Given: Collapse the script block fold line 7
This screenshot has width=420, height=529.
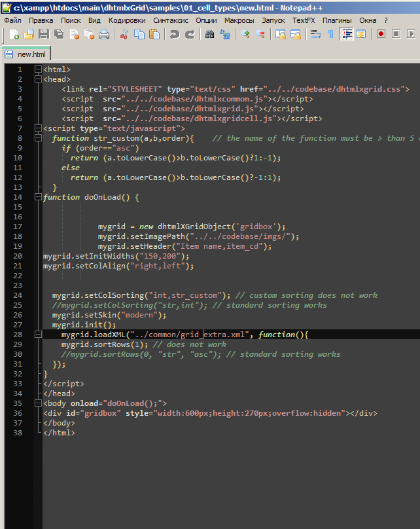Looking at the screenshot, I should tap(38, 128).
